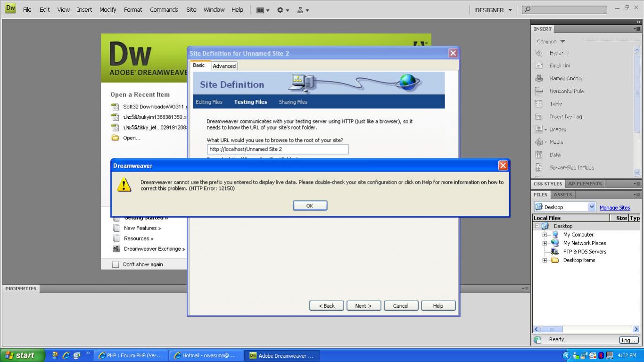
Task: Click Insert panel scroll down arrow
Action: click(637, 173)
